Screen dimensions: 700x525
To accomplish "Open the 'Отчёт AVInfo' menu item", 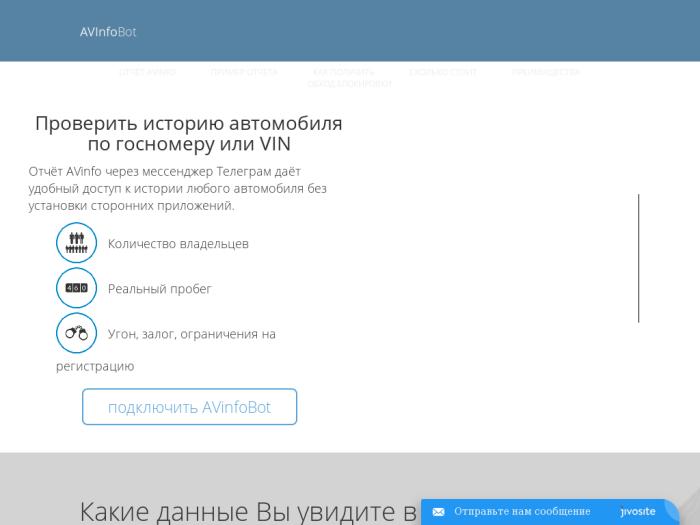I will (148, 72).
